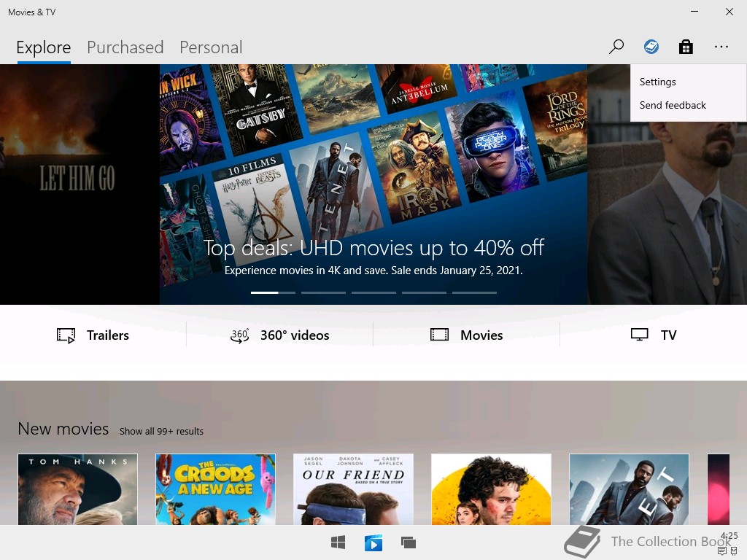
Task: Switch to the Purchased tab
Action: pyautogui.click(x=125, y=47)
